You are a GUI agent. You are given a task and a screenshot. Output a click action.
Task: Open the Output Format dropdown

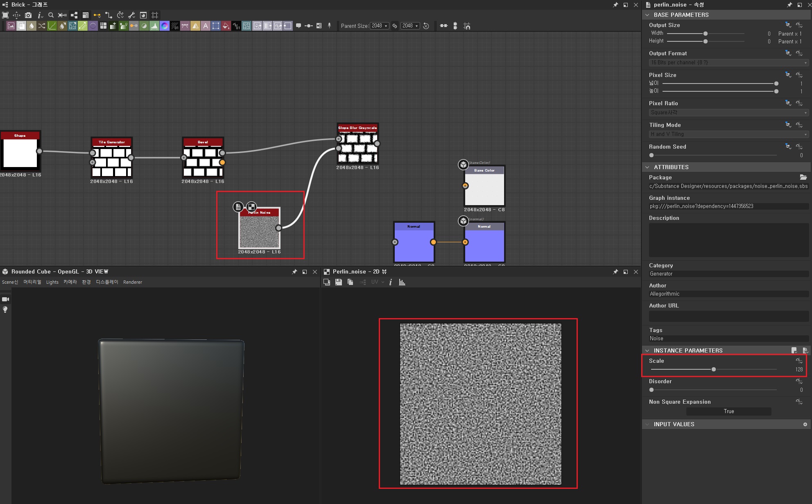(728, 63)
